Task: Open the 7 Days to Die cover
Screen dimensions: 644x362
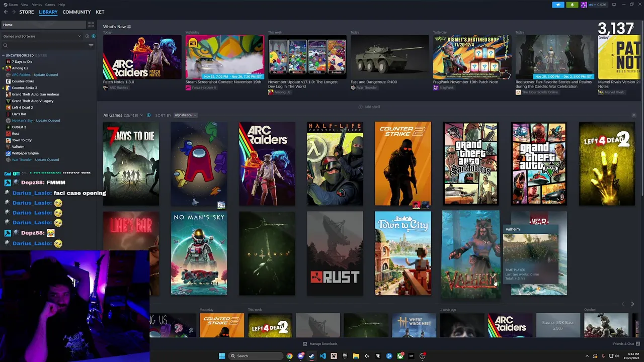Action: (131, 163)
